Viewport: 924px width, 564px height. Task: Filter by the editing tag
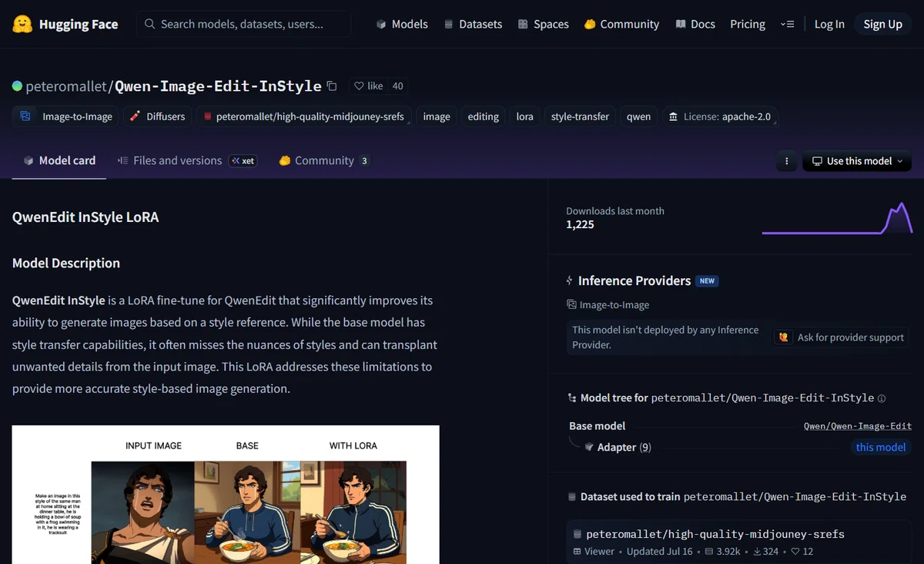tap(483, 116)
